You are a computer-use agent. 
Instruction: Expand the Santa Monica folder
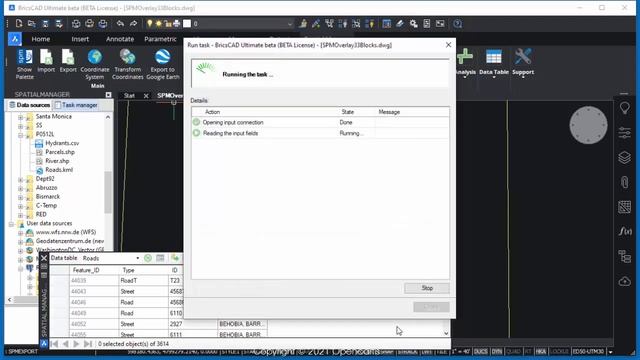click(20, 117)
